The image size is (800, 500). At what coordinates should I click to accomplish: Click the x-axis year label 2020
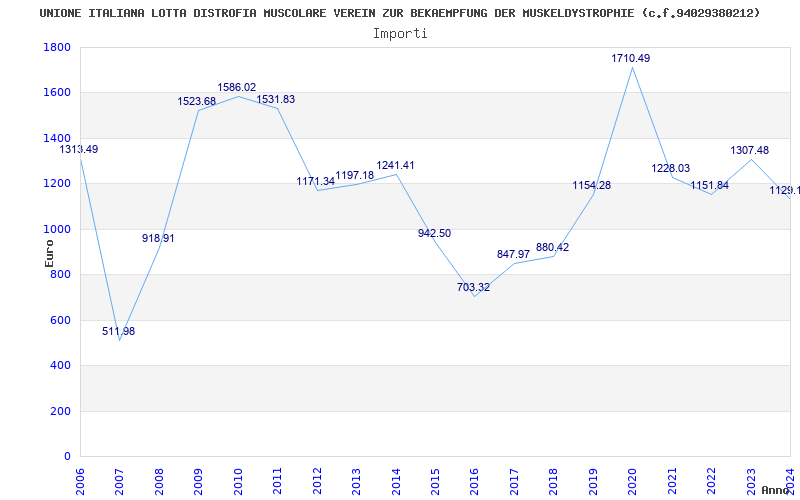pos(633,481)
